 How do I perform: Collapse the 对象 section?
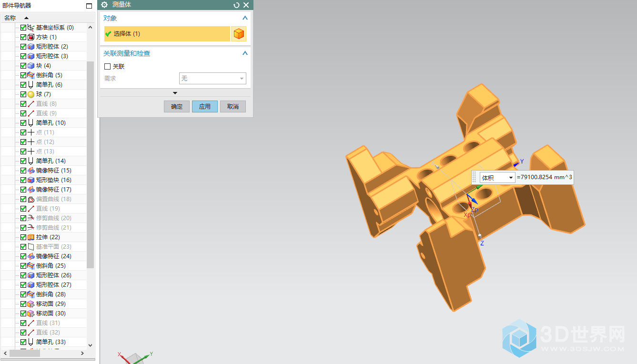tap(245, 18)
